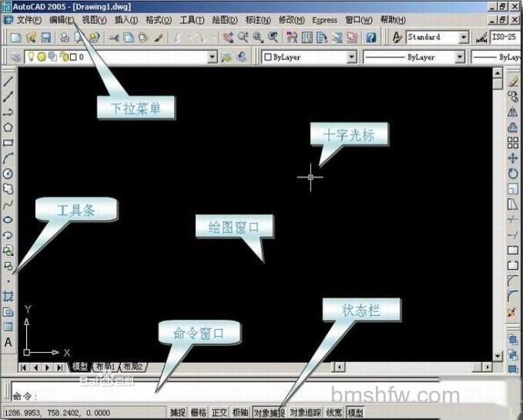Click the Open file icon

(x=31, y=37)
